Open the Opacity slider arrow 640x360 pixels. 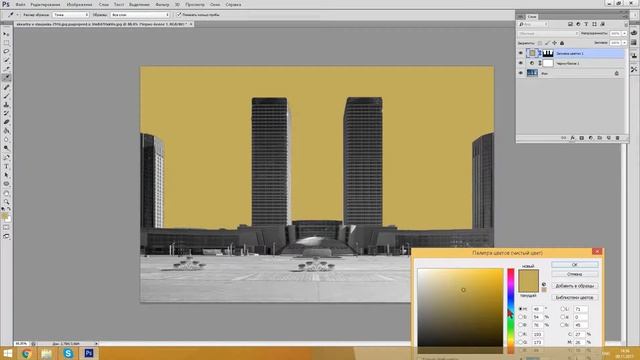pyautogui.click(x=624, y=33)
